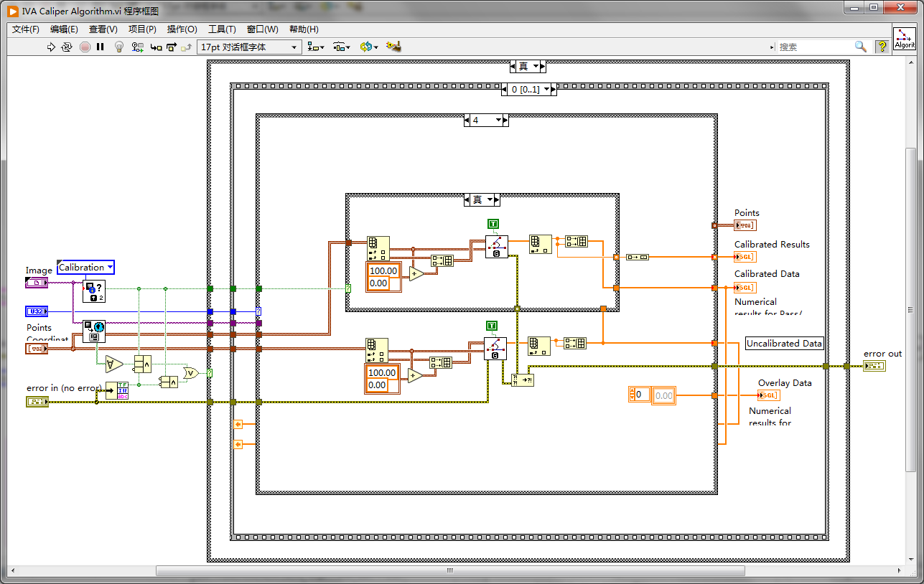Click the Step Over toolbar icon
This screenshot has height=584, width=924.
click(172, 47)
